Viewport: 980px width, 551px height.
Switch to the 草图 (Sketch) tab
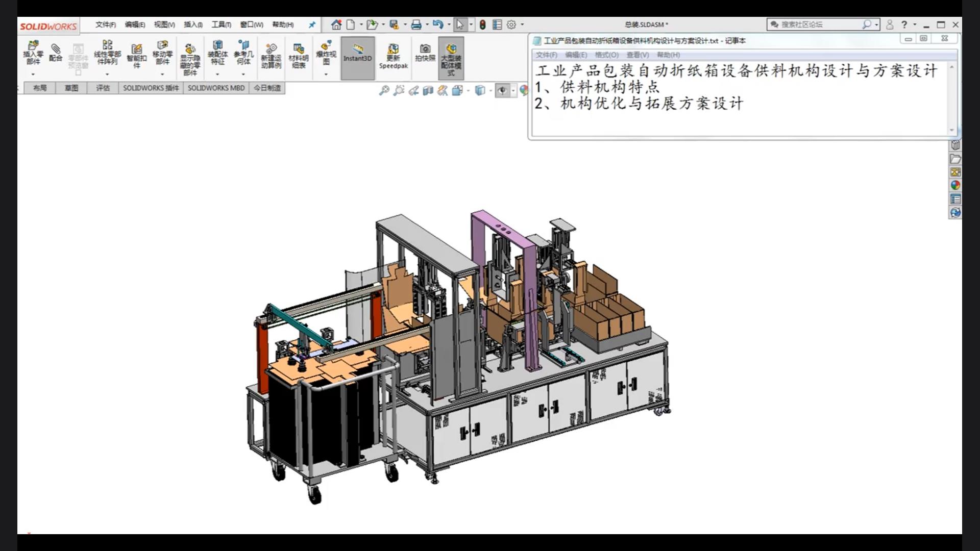point(71,88)
